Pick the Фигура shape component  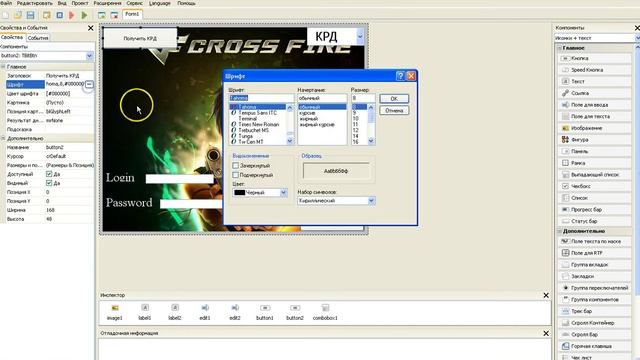coord(594,140)
